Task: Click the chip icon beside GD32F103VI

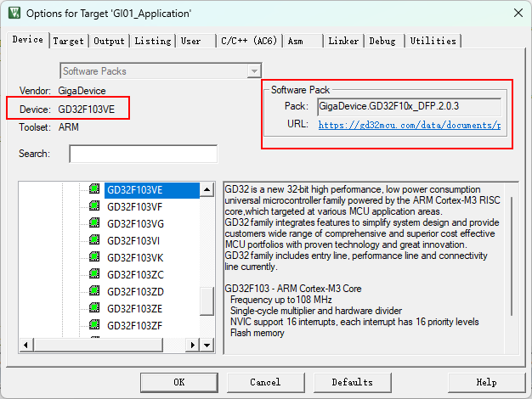Action: [94, 239]
